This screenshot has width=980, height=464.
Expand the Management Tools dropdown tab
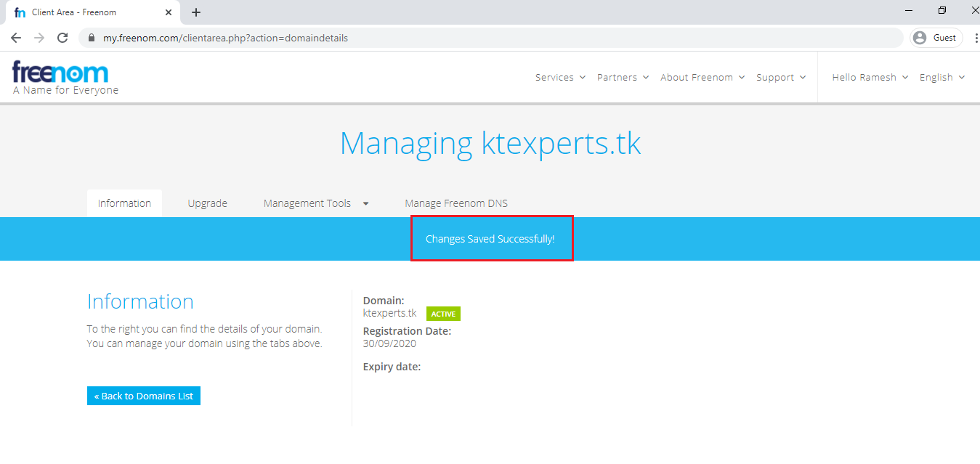316,203
